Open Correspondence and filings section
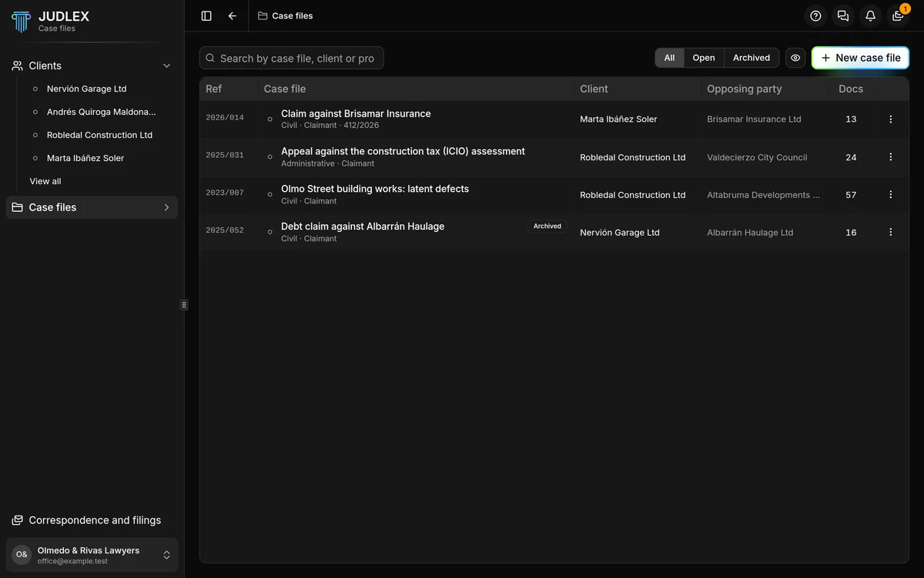 tap(92, 520)
